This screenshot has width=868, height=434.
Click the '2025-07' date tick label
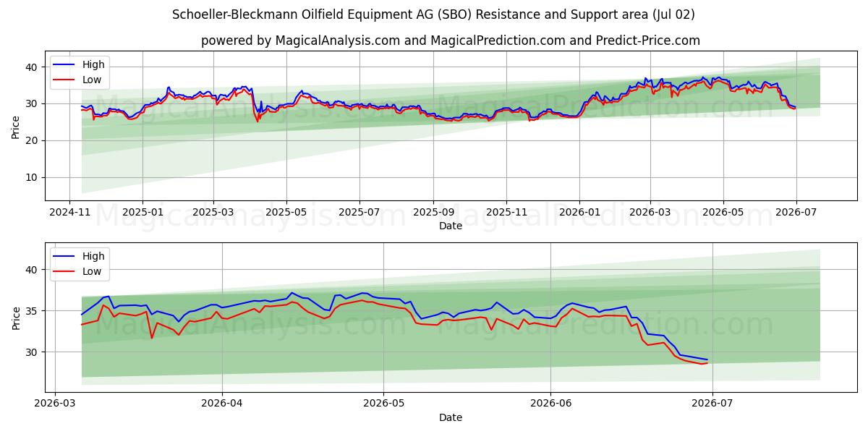(x=359, y=213)
